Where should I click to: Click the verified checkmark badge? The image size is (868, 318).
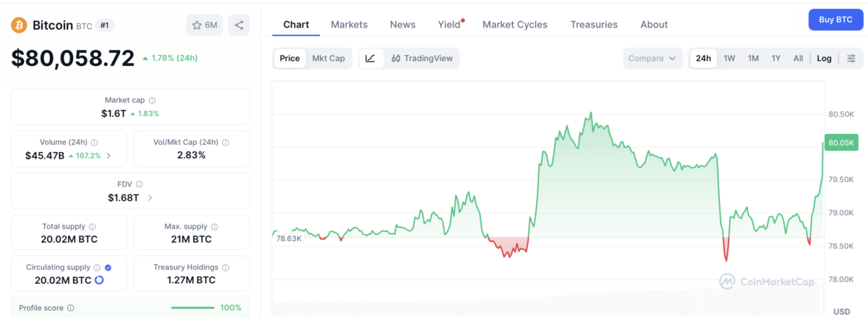(x=108, y=267)
